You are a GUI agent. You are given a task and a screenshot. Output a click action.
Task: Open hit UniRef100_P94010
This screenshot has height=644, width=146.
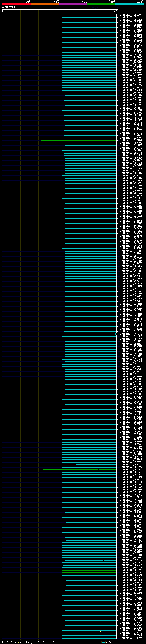131,47
